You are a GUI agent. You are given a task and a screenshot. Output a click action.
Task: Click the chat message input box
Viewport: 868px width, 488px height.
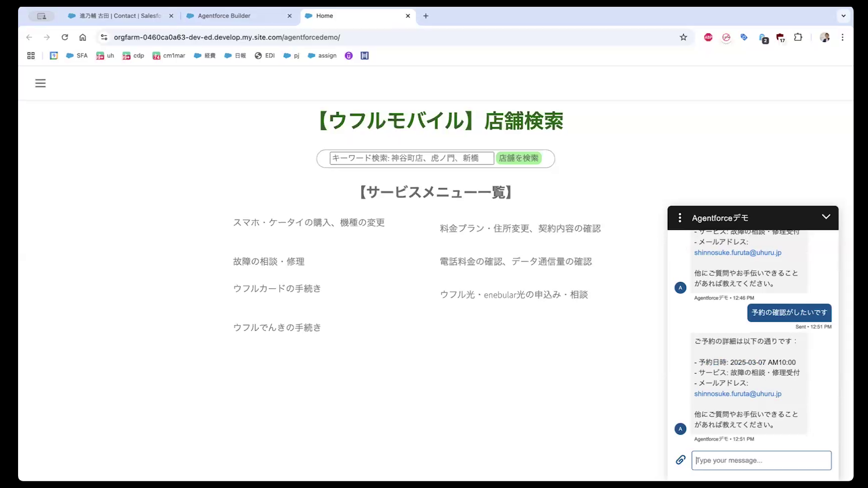[x=761, y=460]
